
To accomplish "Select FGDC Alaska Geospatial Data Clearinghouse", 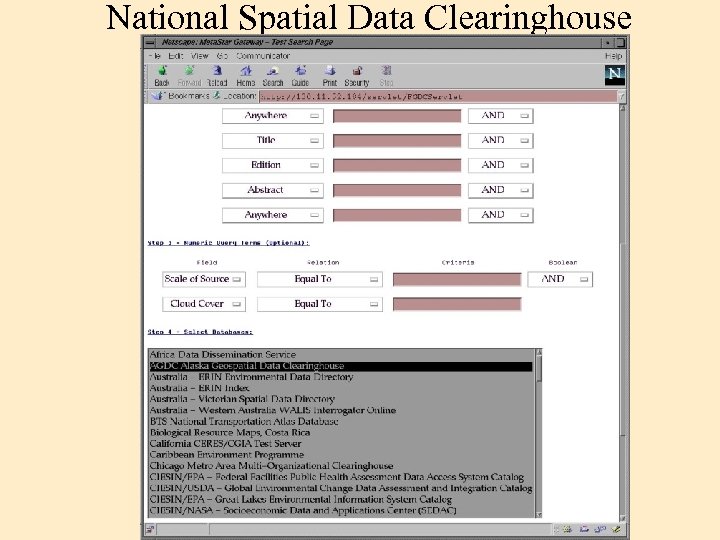I will [x=341, y=366].
